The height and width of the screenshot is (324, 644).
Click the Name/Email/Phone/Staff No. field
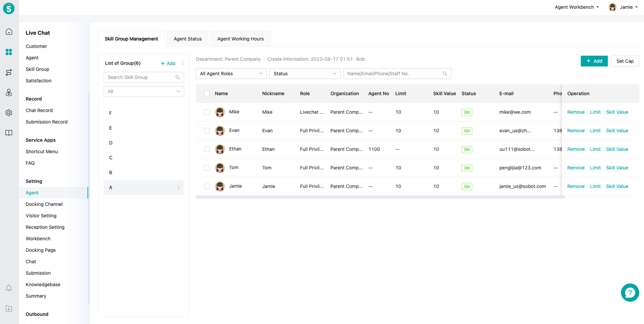[x=397, y=74]
